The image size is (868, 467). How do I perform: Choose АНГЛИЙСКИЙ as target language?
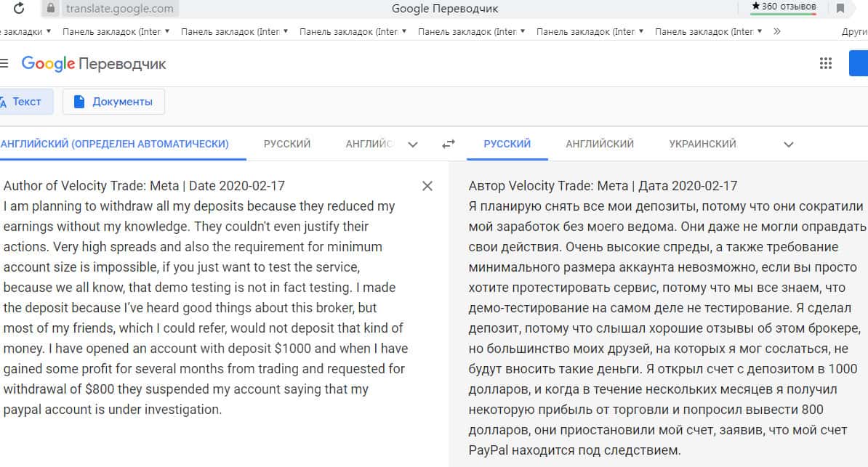[x=600, y=144]
